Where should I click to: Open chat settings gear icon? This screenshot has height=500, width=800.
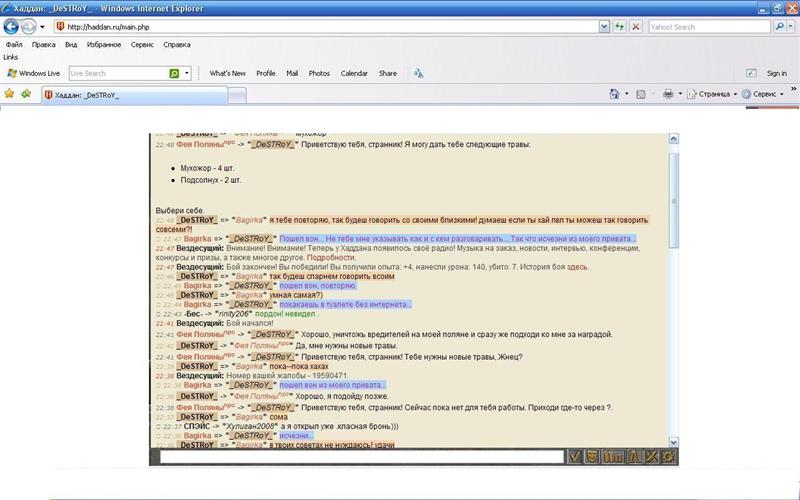668,457
